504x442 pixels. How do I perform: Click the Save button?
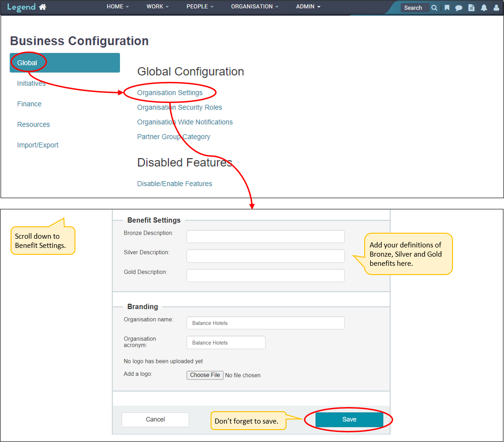(349, 419)
